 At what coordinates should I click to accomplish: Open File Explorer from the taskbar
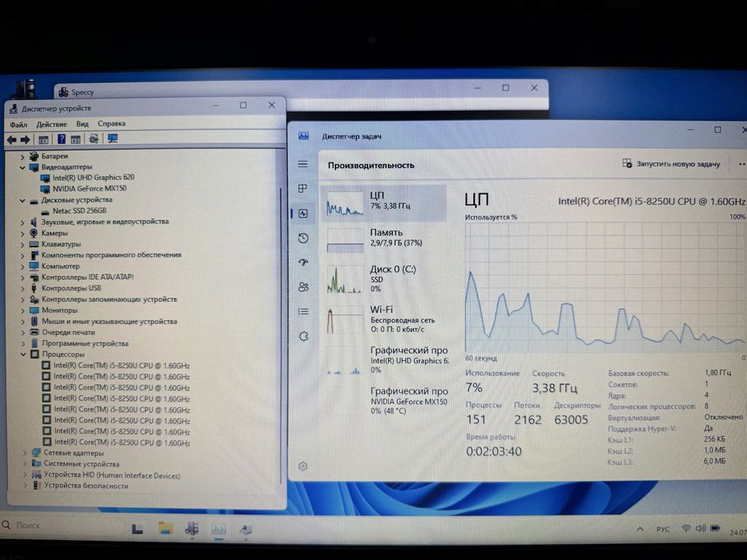coord(165,528)
